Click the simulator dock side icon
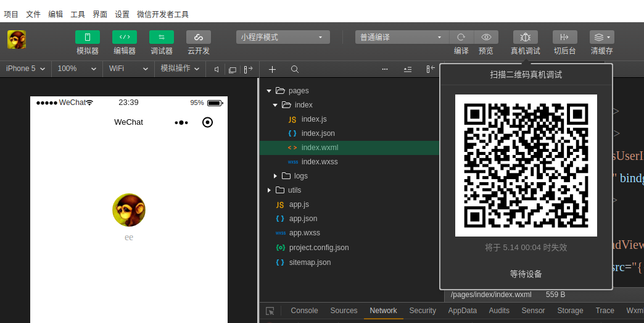This screenshot has width=644, height=323. (x=248, y=69)
